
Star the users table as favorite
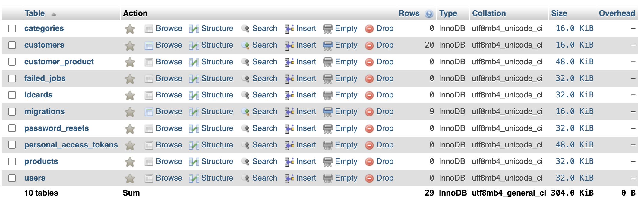coord(130,178)
